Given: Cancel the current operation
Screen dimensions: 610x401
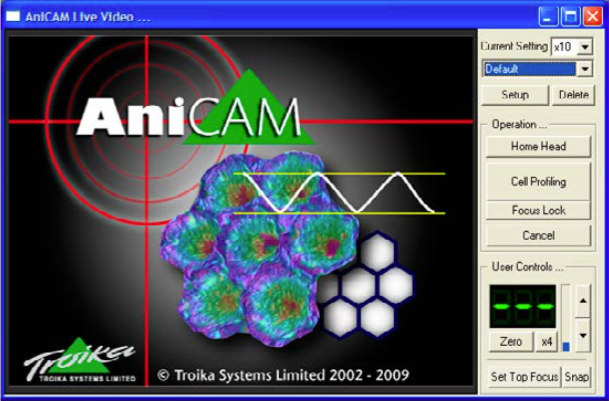Looking at the screenshot, I should point(538,235).
